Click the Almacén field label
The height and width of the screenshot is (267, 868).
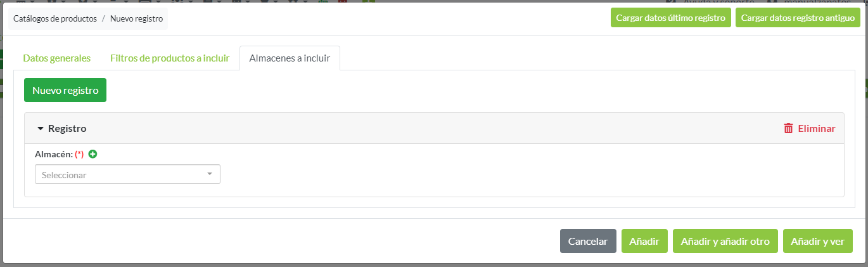(x=53, y=154)
